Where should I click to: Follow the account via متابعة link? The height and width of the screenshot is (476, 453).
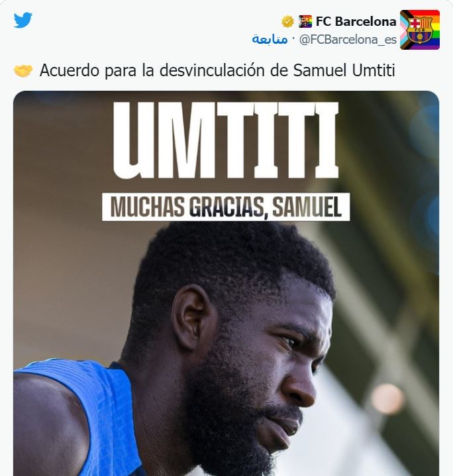click(270, 40)
